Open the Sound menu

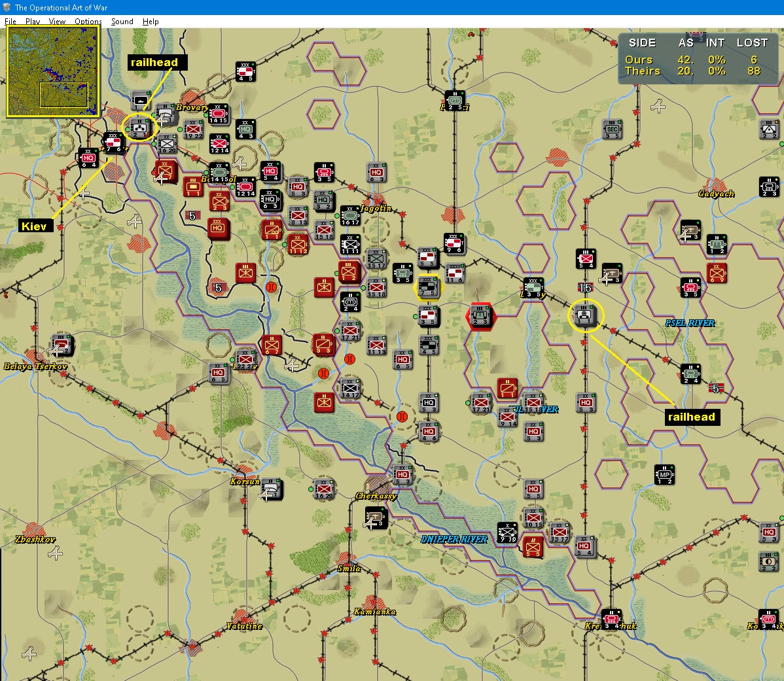122,22
